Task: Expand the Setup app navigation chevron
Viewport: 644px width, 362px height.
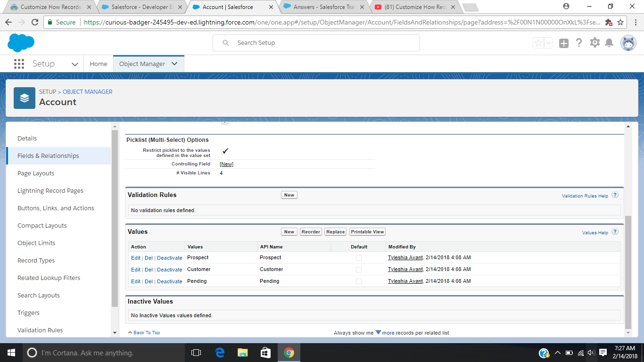Action: click(74, 64)
